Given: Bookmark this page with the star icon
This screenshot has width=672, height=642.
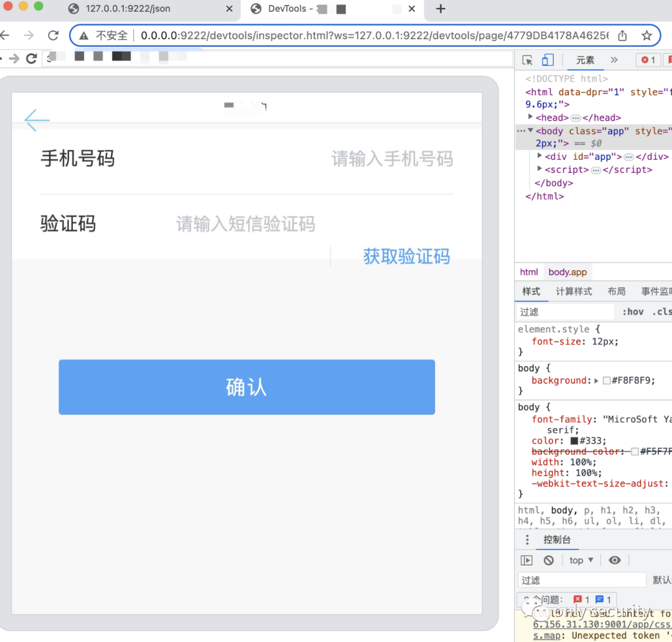Looking at the screenshot, I should click(646, 35).
